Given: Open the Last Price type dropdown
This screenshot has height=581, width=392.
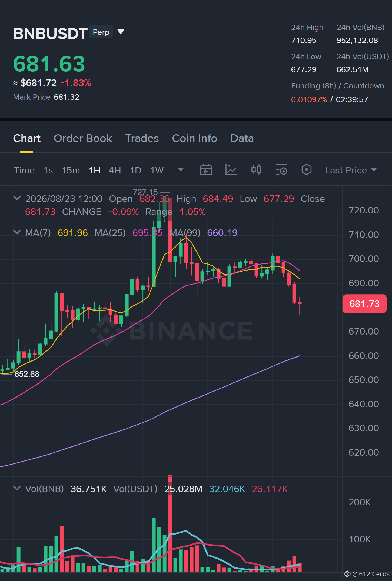Looking at the screenshot, I should 351,170.
